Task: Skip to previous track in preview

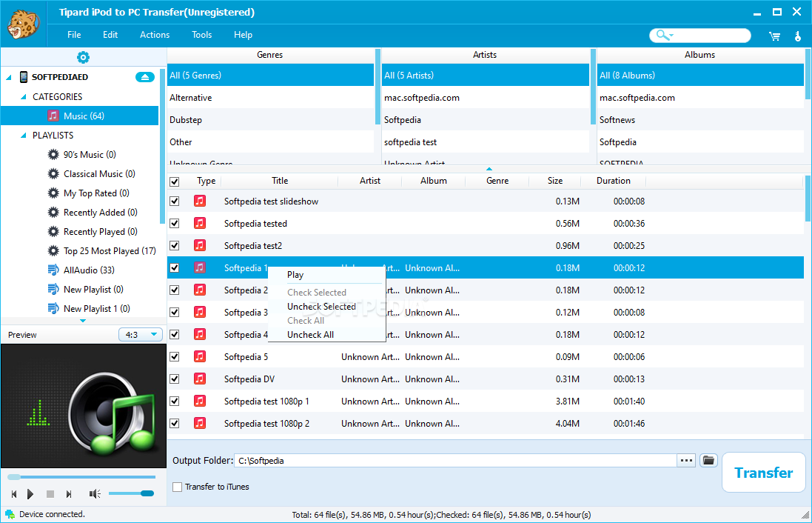Action: click(14, 494)
